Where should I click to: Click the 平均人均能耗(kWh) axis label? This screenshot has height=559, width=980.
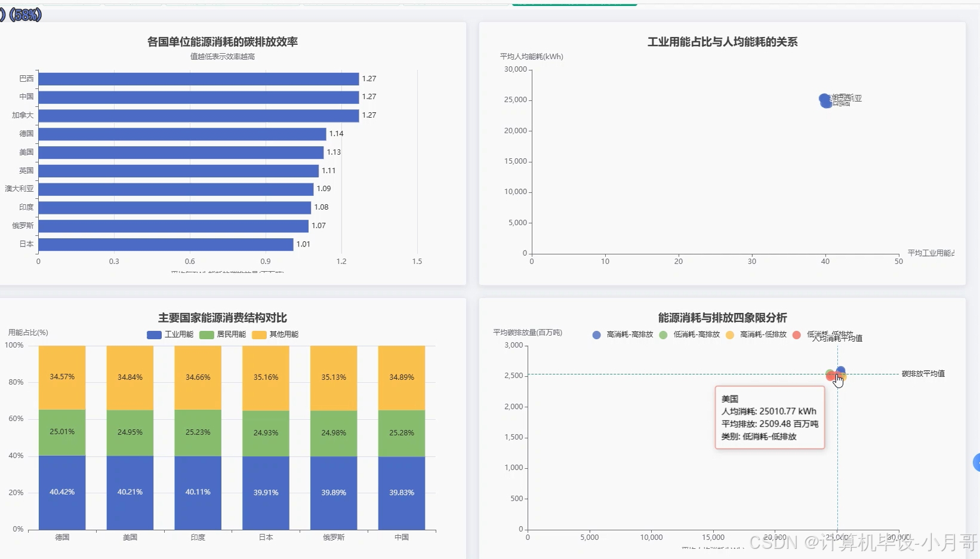532,57
